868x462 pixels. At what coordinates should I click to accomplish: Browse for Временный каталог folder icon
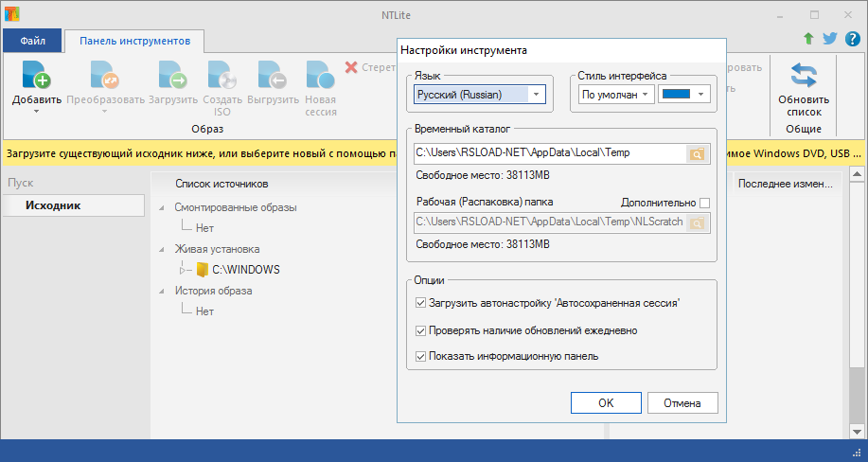tap(698, 154)
